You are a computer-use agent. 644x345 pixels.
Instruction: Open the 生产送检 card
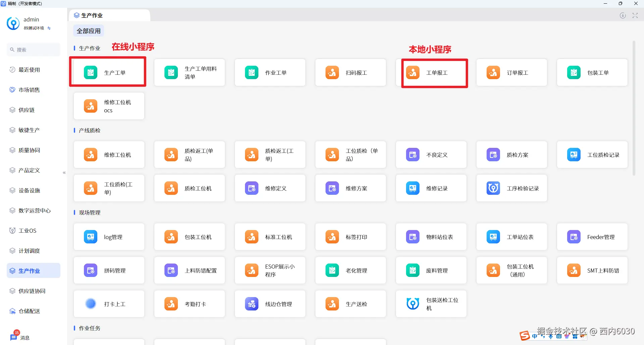[x=351, y=304]
